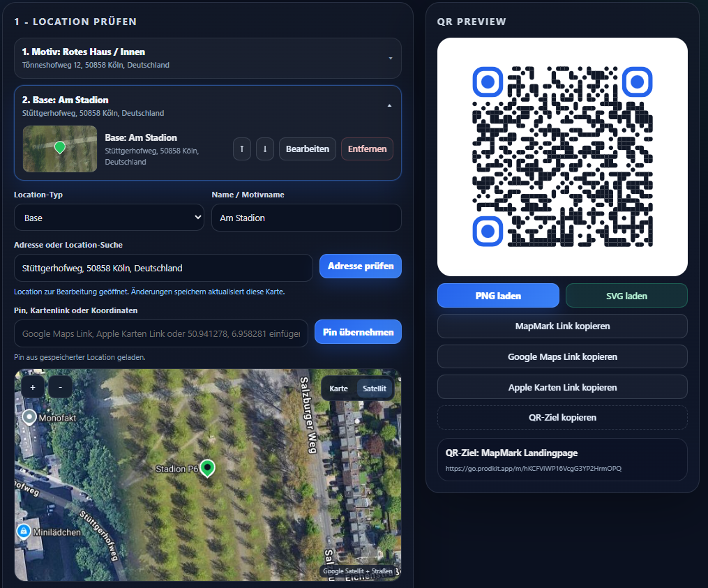Click 'Pin aus gespeicherter Location geladen' text
Image resolution: width=708 pixels, height=588 pixels.
click(x=80, y=357)
